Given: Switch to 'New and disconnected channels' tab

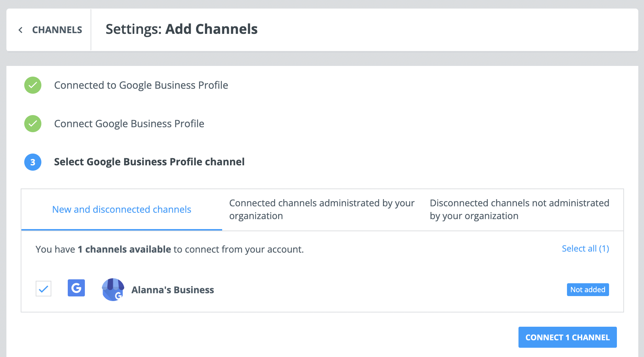Looking at the screenshot, I should coord(122,209).
